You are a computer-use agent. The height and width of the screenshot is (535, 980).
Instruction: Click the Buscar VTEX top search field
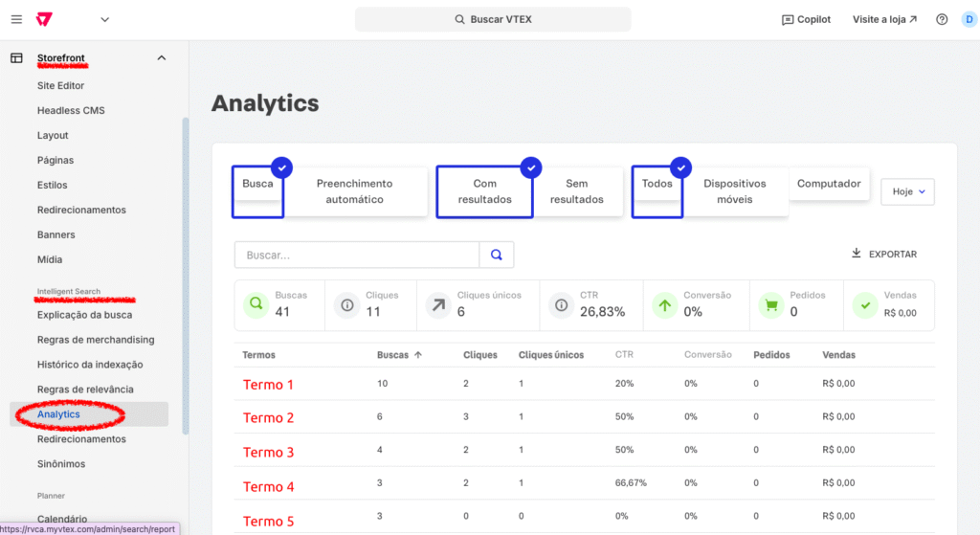pyautogui.click(x=493, y=19)
